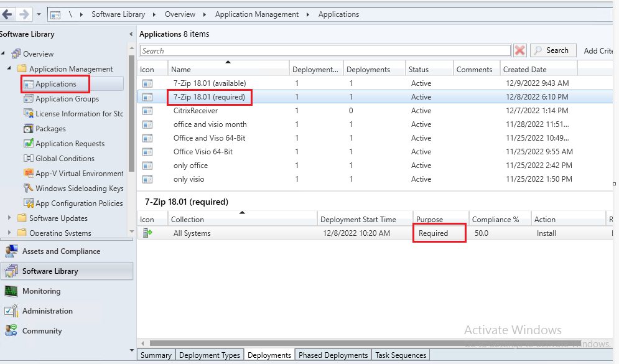Clear the search using the red X icon
619x364 pixels.
coord(519,50)
